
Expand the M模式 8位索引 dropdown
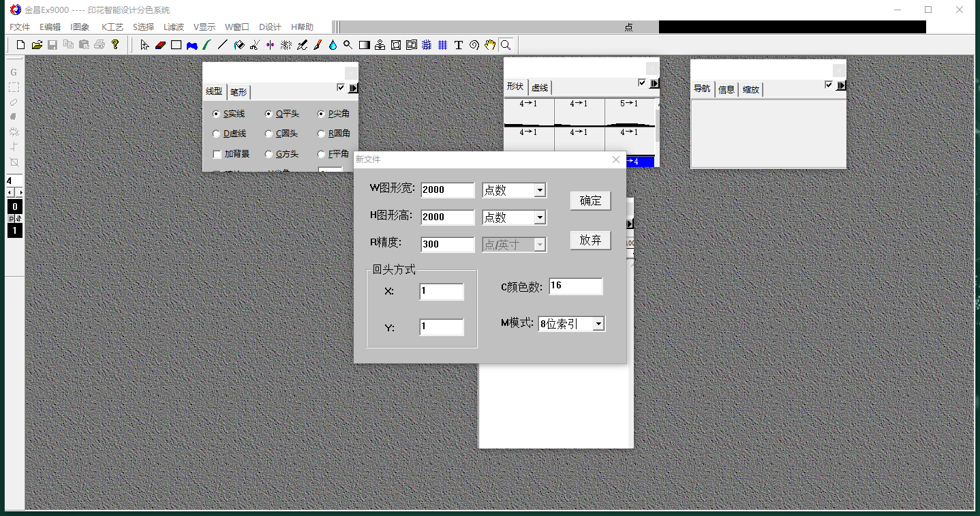coord(598,324)
